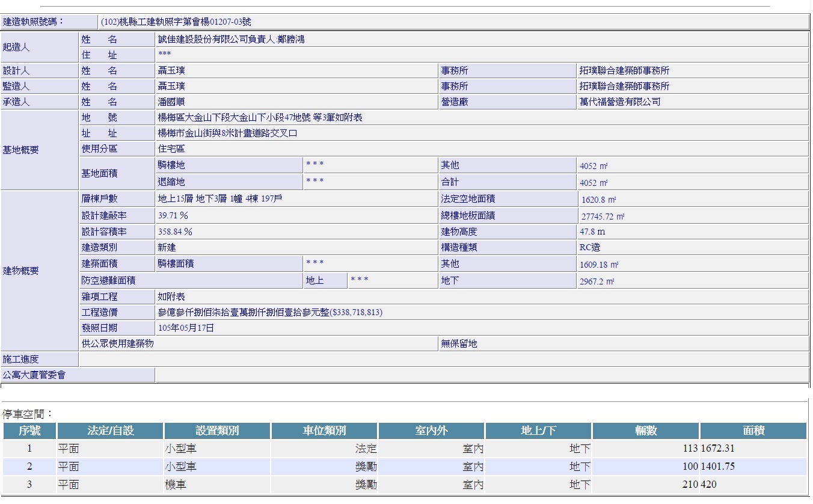
Task: Select legal open space area 1620.8 ㎡
Action: [x=599, y=200]
